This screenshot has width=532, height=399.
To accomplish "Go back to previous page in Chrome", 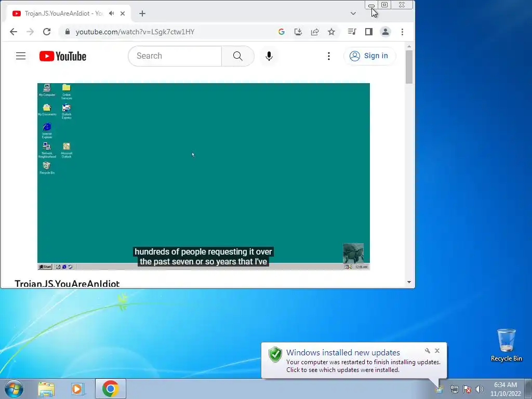I will click(13, 32).
